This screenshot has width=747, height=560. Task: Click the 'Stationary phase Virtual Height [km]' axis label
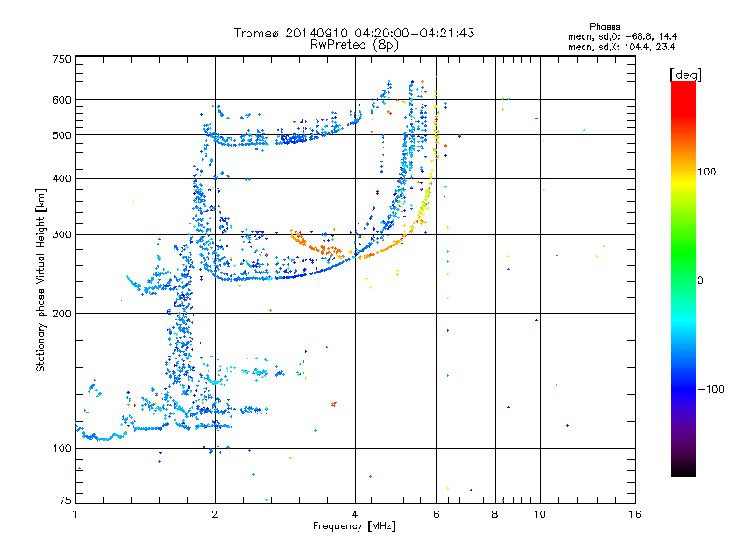[x=41, y=281]
